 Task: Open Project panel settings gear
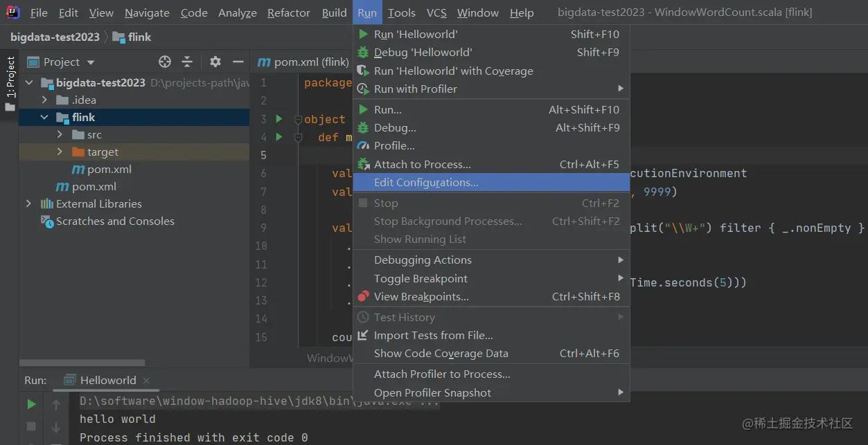pyautogui.click(x=215, y=62)
